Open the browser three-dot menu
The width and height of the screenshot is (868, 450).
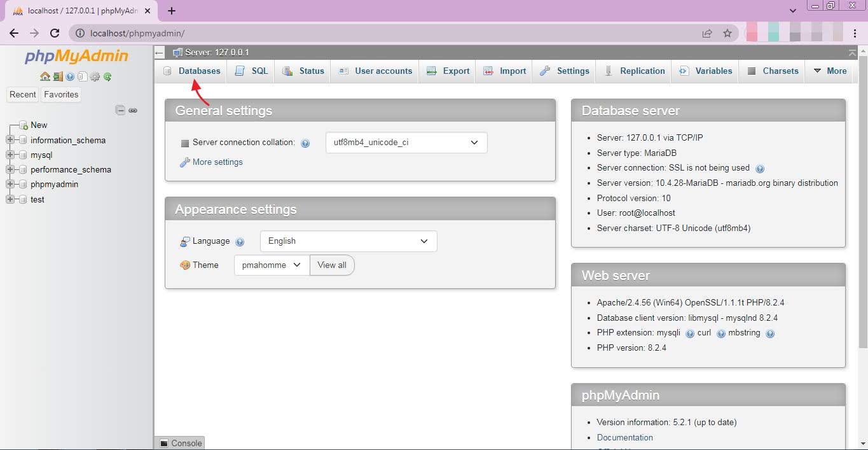coord(855,33)
